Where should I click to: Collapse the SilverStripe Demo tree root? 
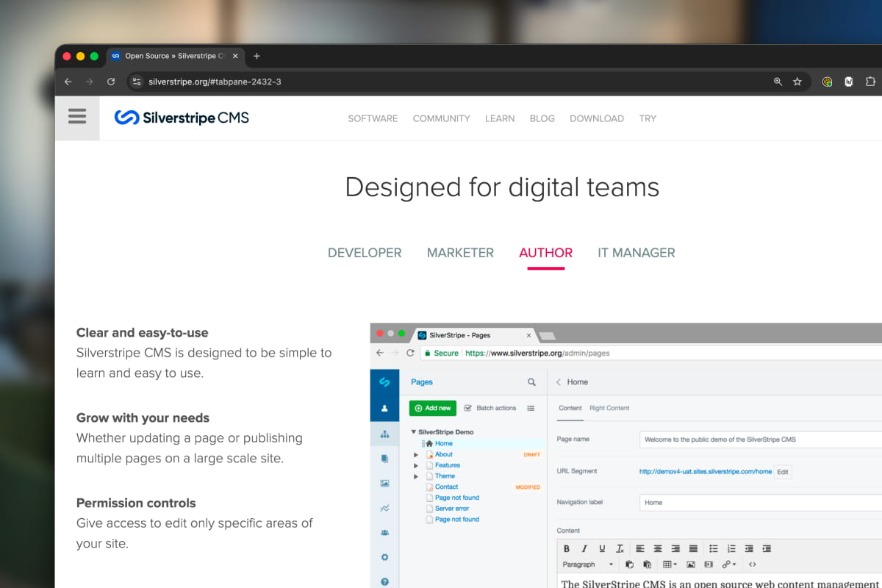[x=414, y=432]
